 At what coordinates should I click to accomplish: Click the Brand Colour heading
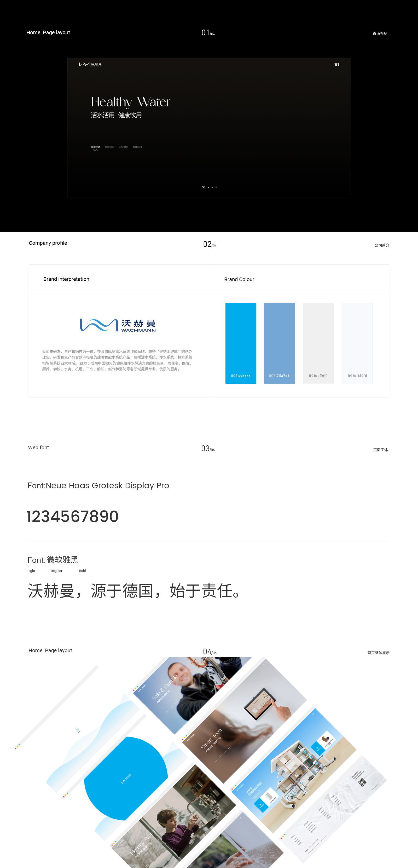click(239, 279)
